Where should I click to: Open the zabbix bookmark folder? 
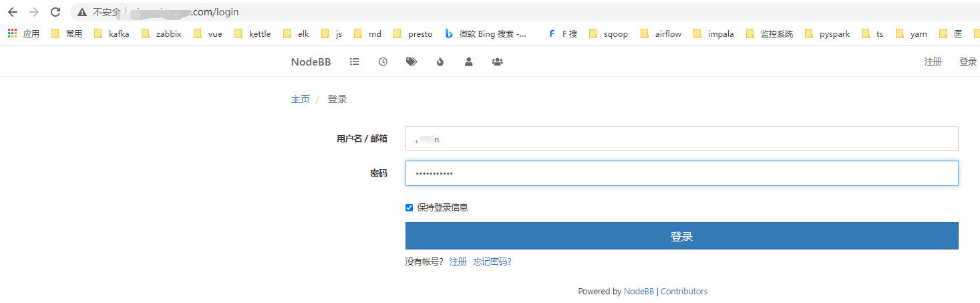pyautogui.click(x=161, y=33)
